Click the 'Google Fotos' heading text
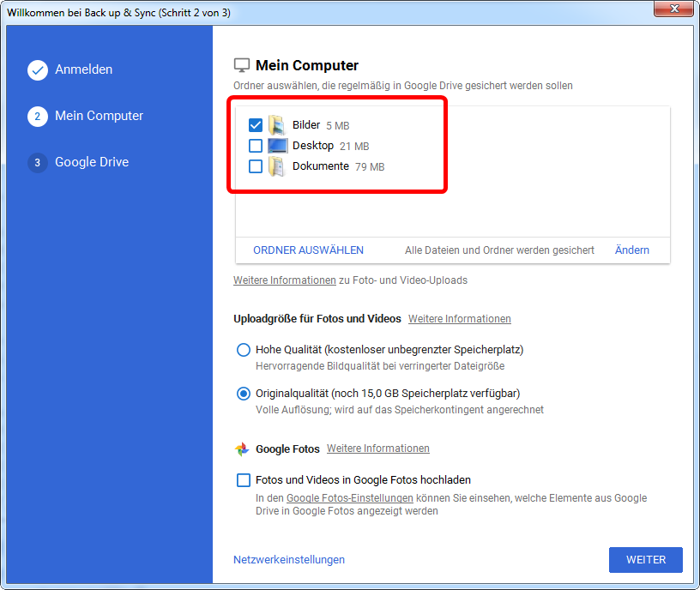The width and height of the screenshot is (700, 590). click(x=287, y=449)
